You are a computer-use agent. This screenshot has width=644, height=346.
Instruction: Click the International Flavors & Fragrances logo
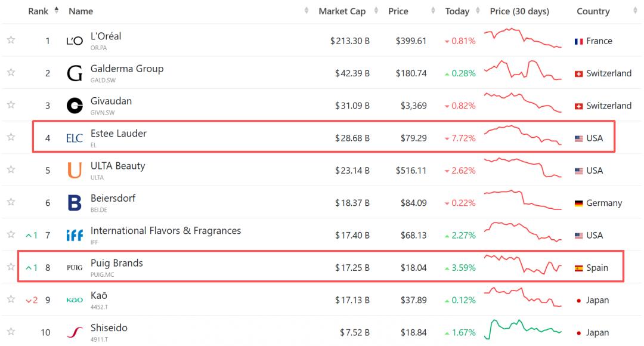pos(75,236)
